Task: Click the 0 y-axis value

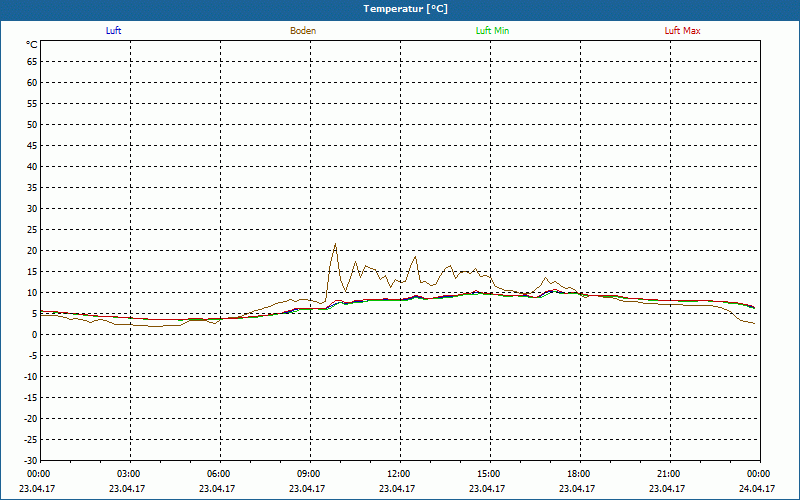Action: pyautogui.click(x=35, y=335)
